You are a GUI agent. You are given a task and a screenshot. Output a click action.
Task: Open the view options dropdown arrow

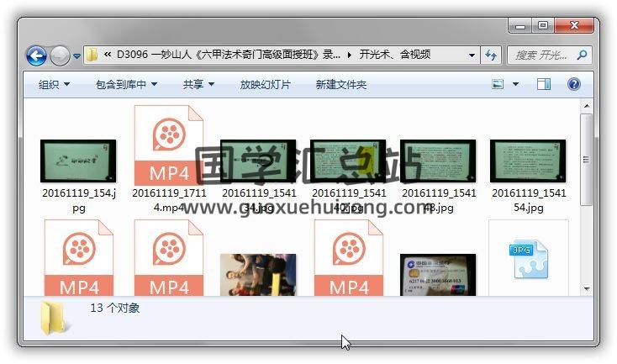515,84
